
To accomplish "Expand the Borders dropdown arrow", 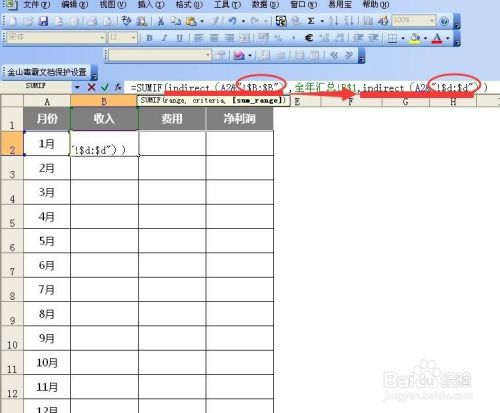I will [x=403, y=38].
